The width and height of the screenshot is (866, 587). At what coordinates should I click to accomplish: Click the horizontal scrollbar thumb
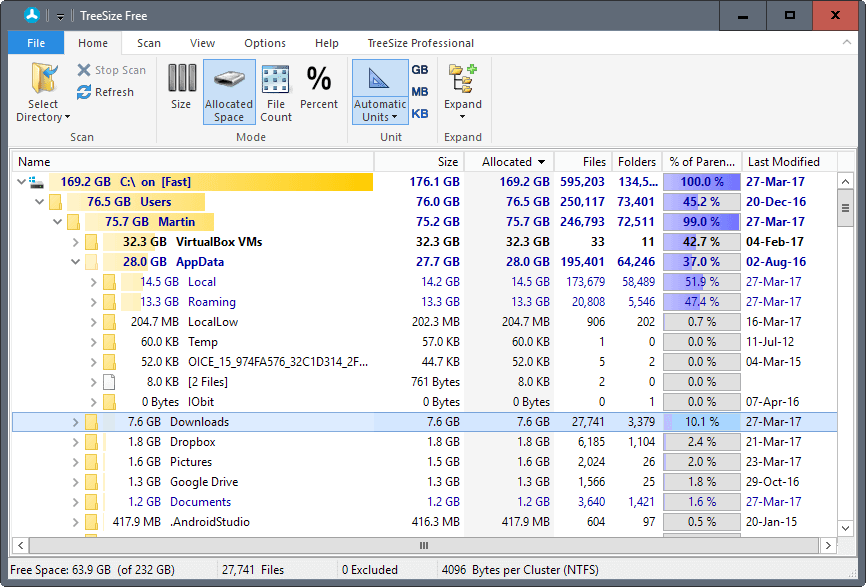point(424,546)
